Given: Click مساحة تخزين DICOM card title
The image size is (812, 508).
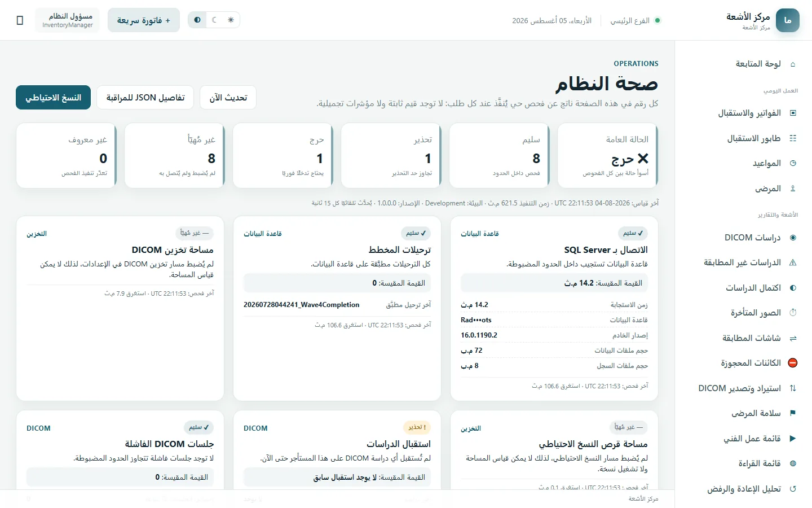Looking at the screenshot, I should coord(173,249).
